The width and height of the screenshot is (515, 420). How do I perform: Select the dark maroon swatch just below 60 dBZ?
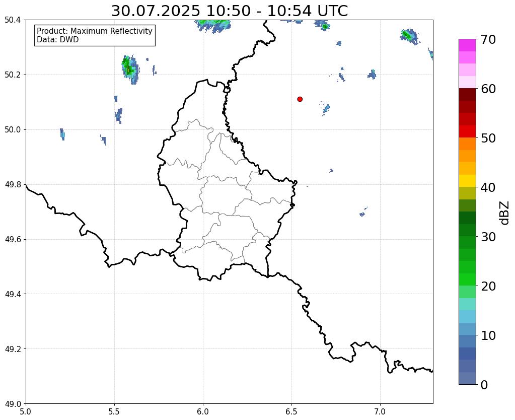[x=467, y=94]
